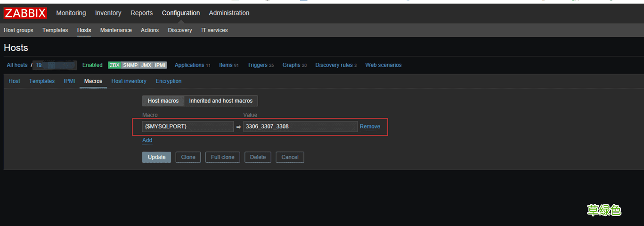Viewport: 644px width, 226px height.
Task: Select the Host macros toggle option
Action: tap(163, 101)
